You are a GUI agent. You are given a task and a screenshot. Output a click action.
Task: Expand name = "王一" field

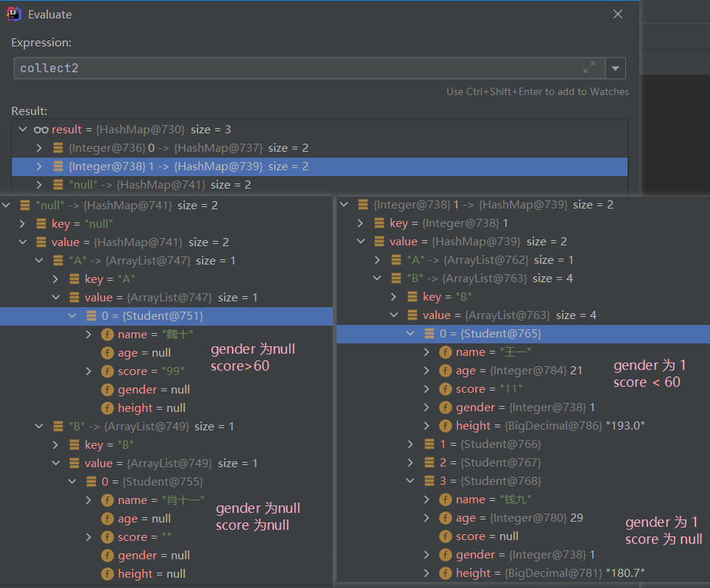tap(426, 352)
